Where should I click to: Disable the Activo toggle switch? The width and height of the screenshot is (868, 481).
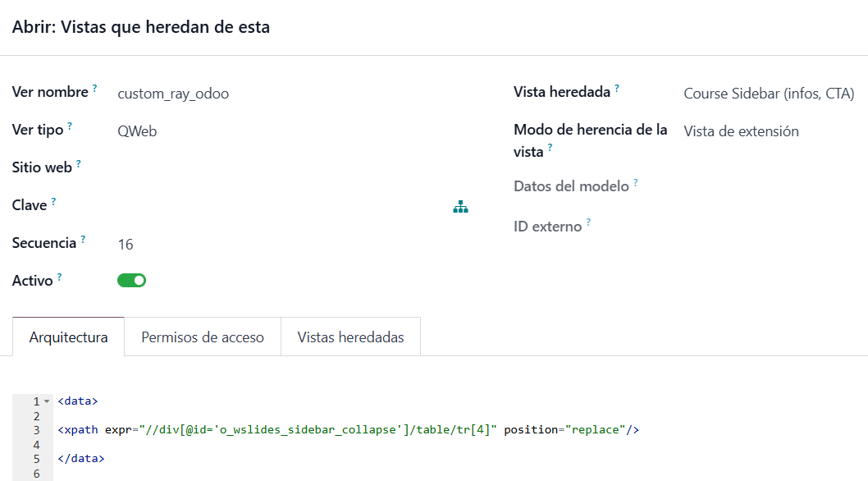[132, 281]
